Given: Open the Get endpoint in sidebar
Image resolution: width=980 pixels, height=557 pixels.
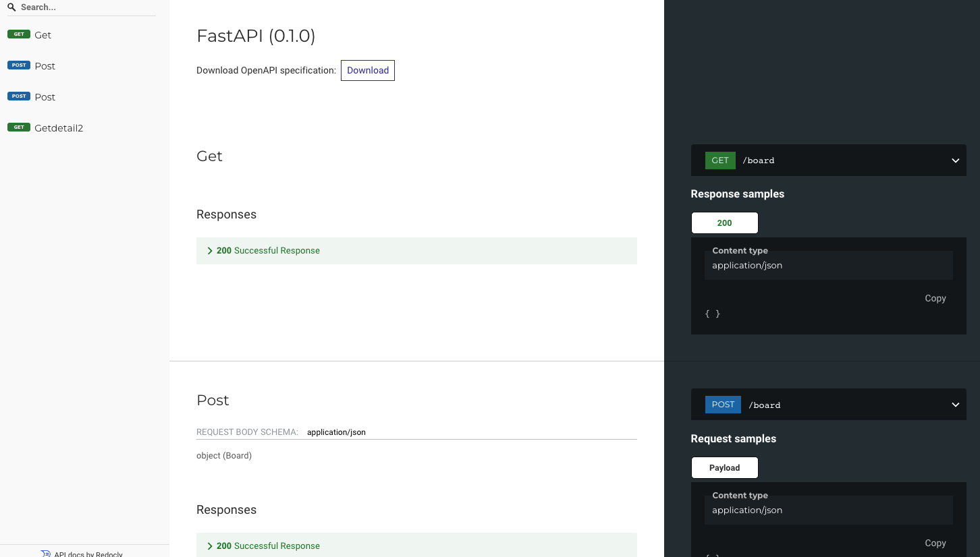Looking at the screenshot, I should coord(84,35).
